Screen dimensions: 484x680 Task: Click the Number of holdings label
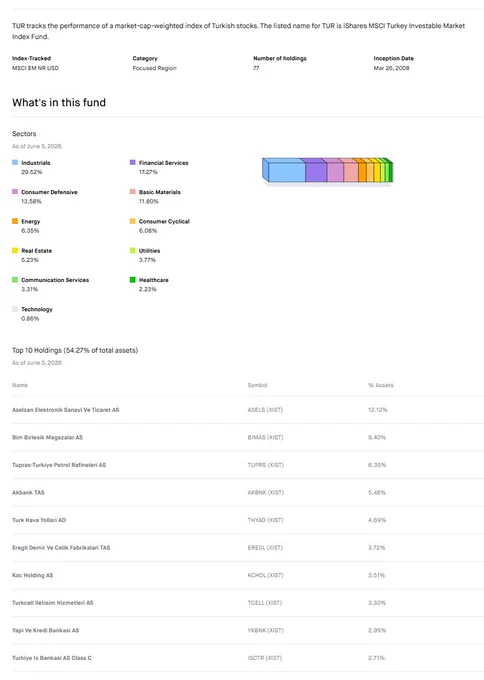click(x=280, y=58)
